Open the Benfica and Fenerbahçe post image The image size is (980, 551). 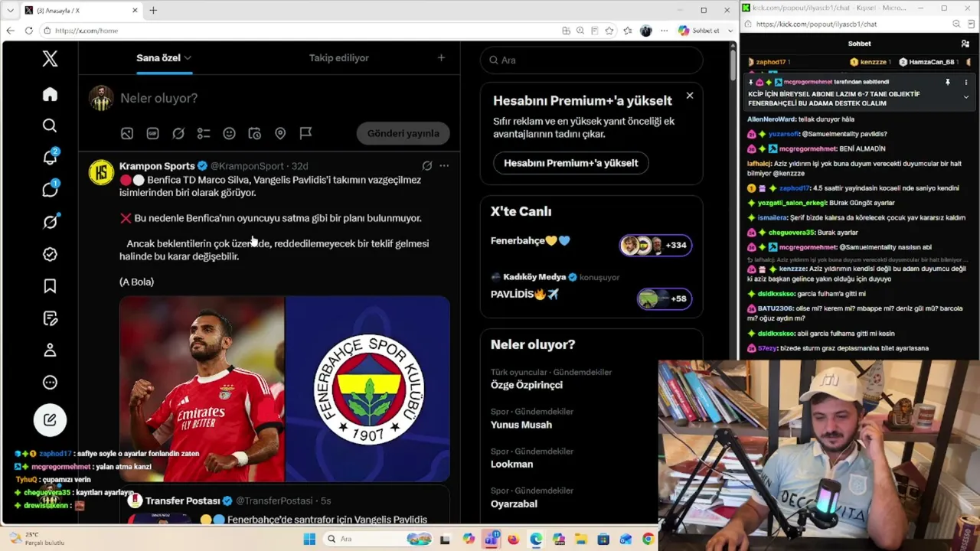285,389
